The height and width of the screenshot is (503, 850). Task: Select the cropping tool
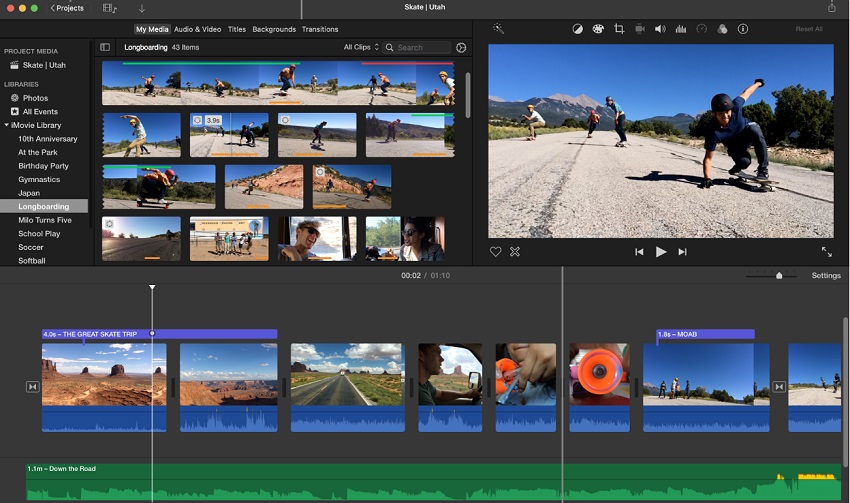(619, 29)
